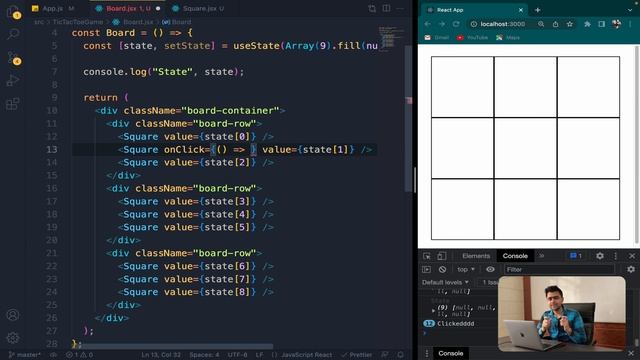640x360 pixels.
Task: Click the console Filter input
Action: 559,269
